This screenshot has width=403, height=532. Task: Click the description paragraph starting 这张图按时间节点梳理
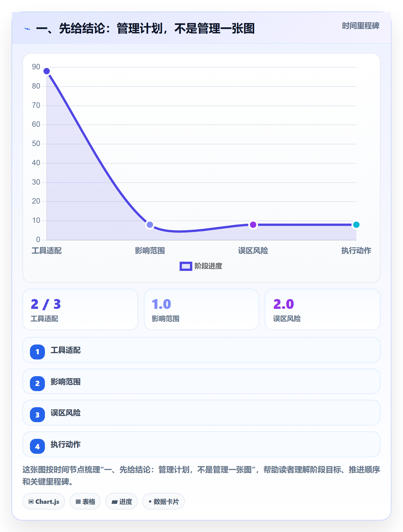(201, 476)
